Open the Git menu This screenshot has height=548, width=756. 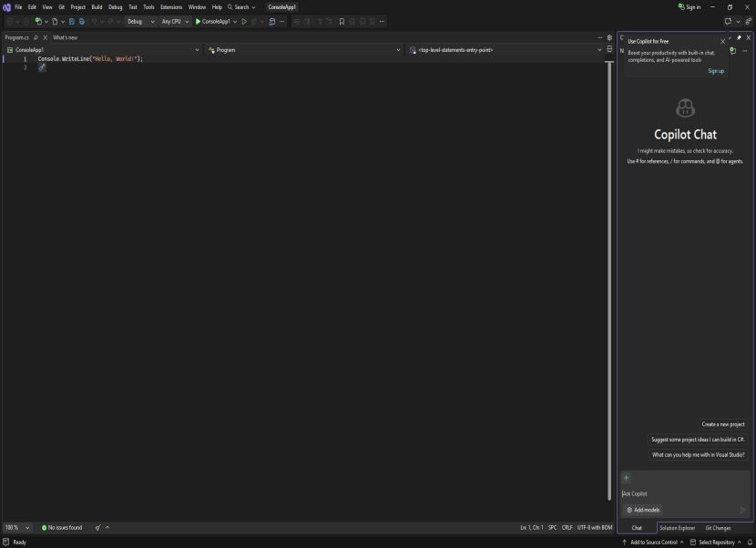pos(62,7)
